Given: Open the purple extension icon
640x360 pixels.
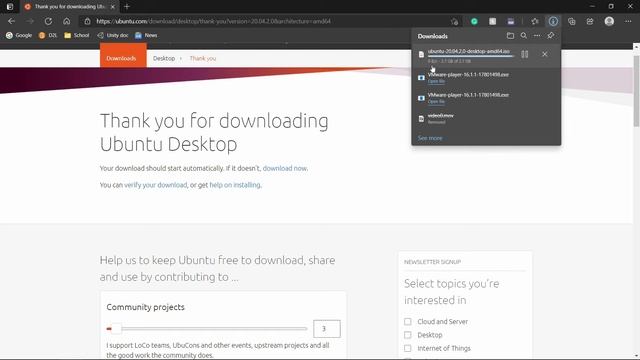Looking at the screenshot, I should pos(511,21).
